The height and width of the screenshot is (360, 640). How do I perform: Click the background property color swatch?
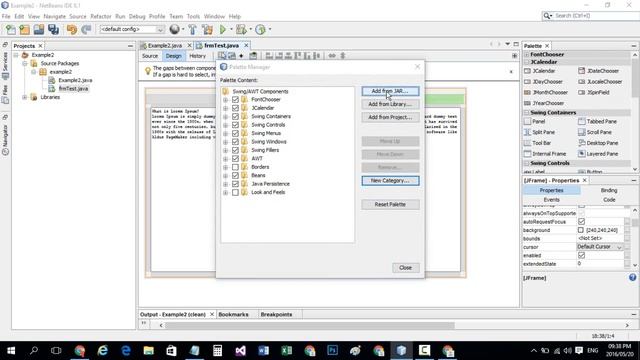[580, 230]
